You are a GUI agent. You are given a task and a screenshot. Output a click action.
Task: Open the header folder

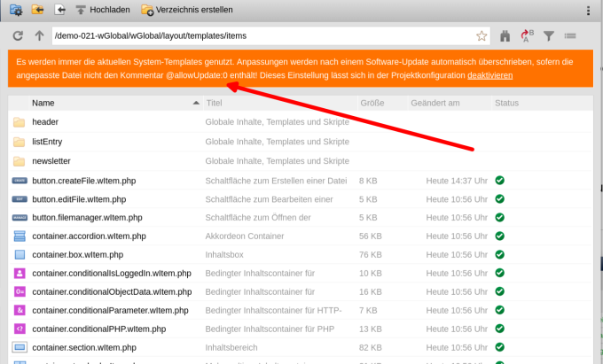(45, 122)
